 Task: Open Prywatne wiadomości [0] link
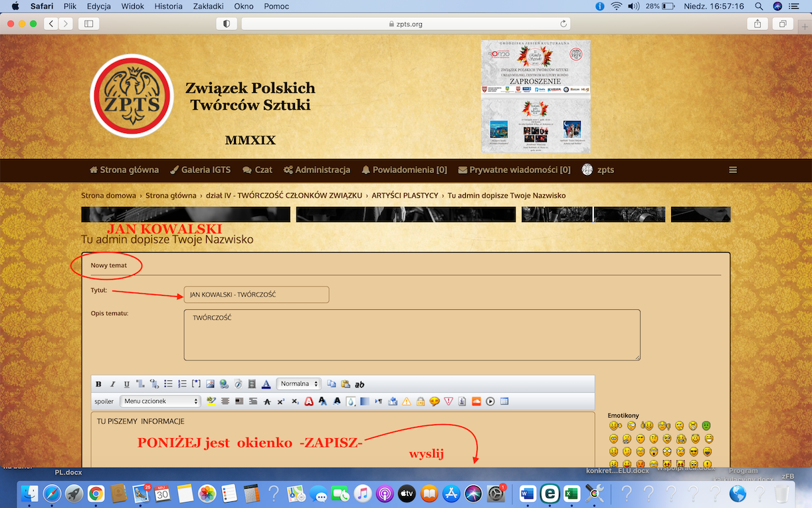tap(514, 170)
